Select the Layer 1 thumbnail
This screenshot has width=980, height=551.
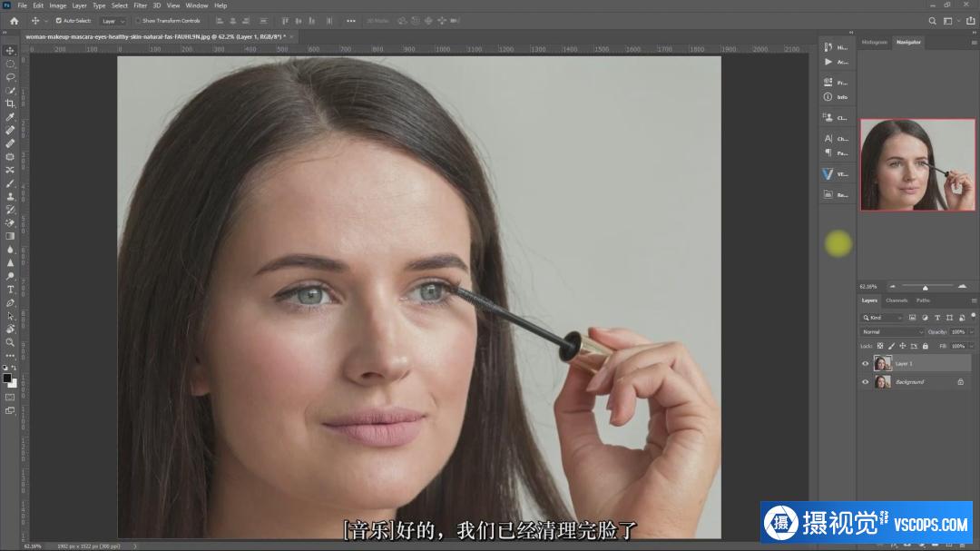pos(883,363)
